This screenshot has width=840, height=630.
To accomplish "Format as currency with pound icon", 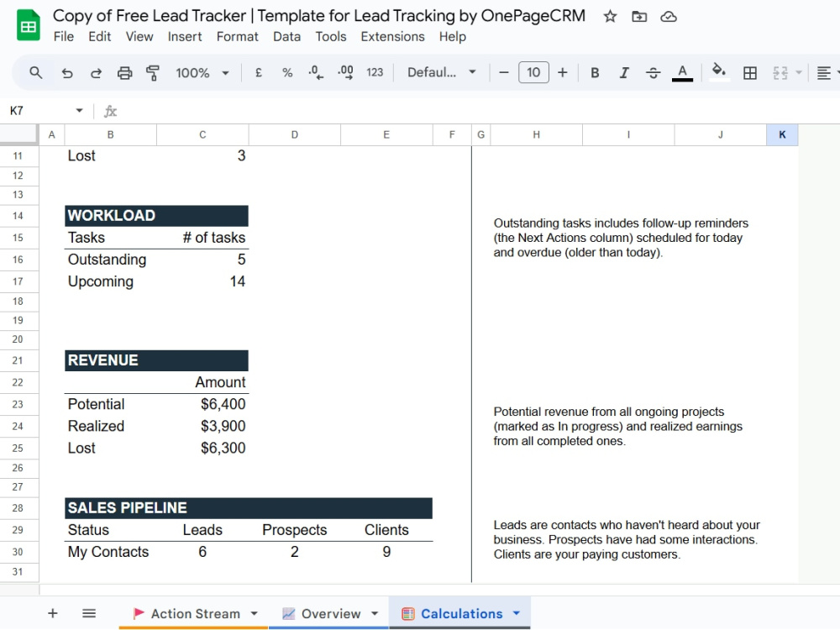I will 259,72.
